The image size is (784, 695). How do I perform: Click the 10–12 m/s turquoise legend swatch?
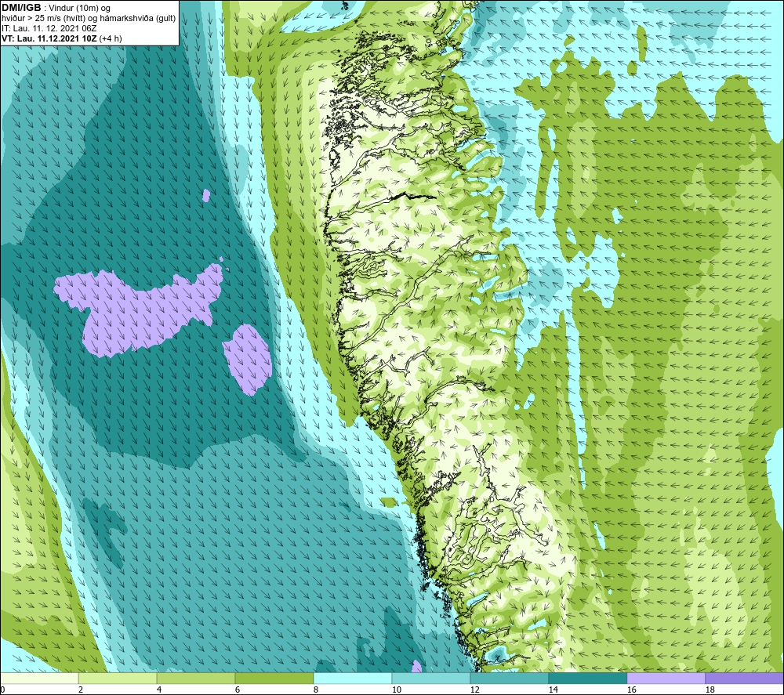coord(431,678)
